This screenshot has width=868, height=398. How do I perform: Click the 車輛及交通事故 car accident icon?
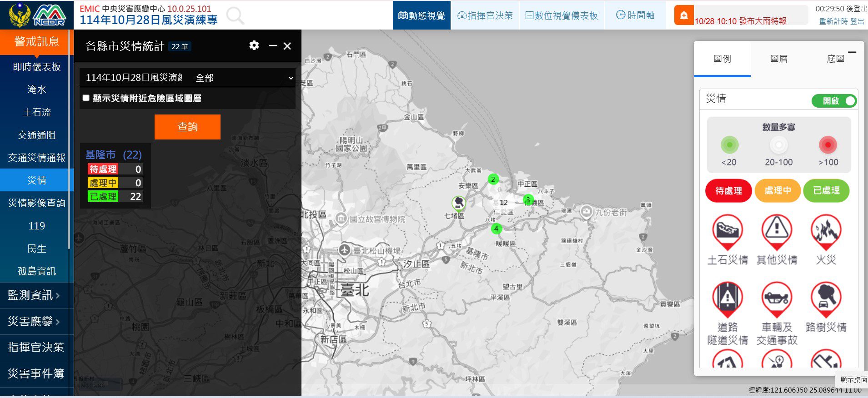click(777, 298)
